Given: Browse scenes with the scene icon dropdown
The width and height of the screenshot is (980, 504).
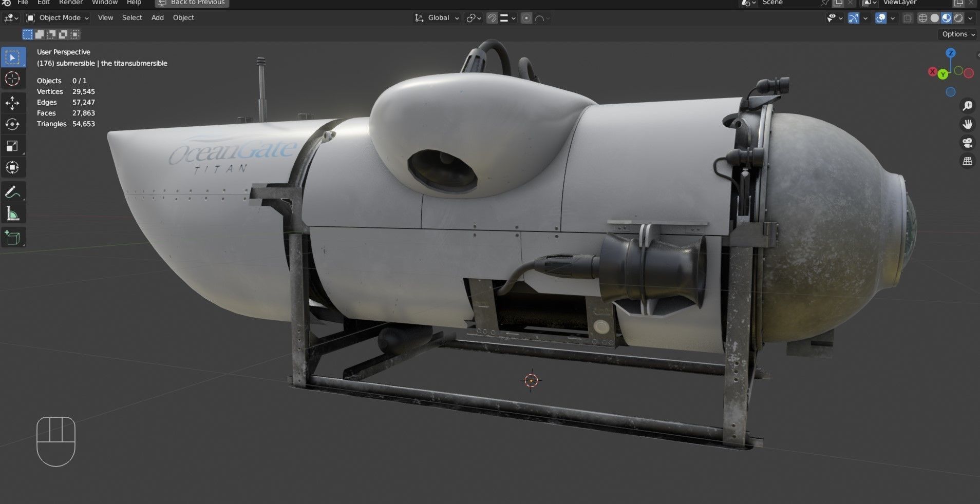Looking at the screenshot, I should tap(748, 3).
